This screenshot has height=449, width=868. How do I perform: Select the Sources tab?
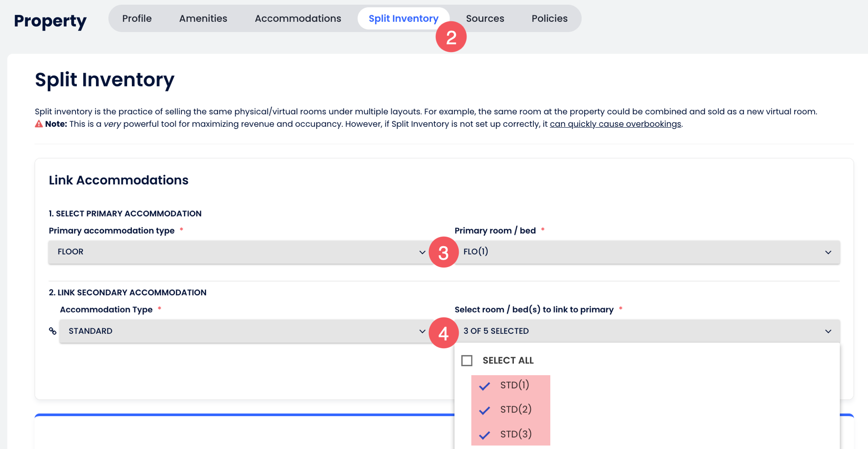(485, 19)
